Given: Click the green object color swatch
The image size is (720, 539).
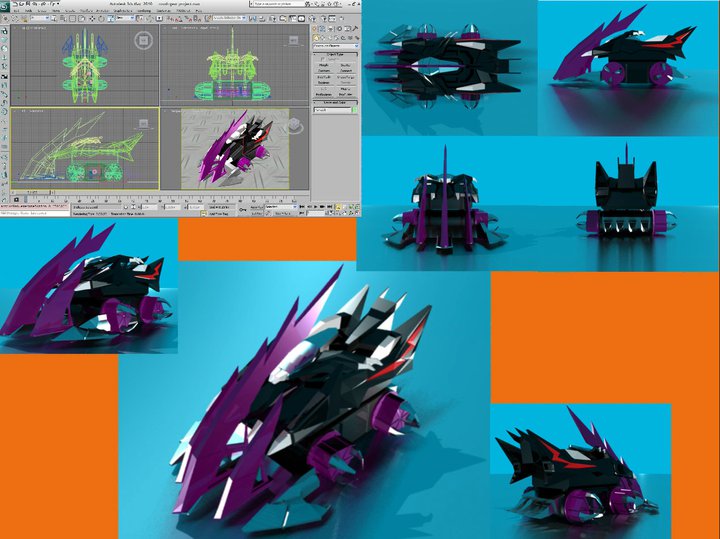Looking at the screenshot, I should (x=354, y=109).
